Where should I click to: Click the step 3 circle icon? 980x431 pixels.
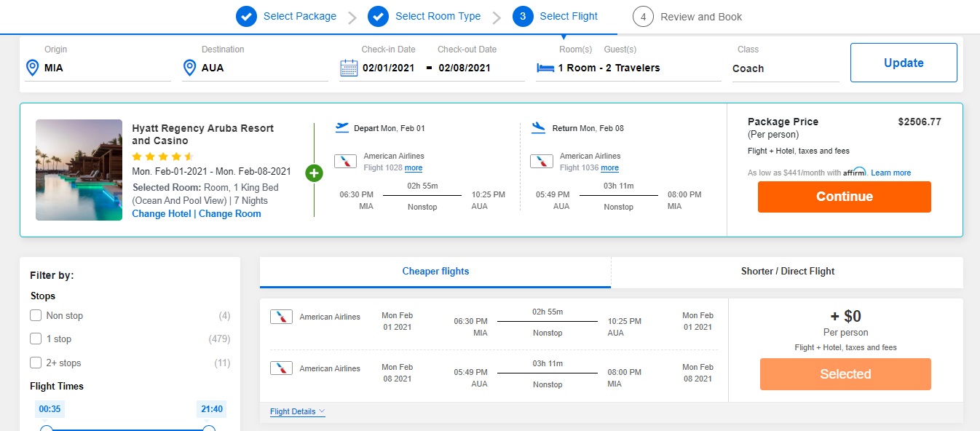point(523,16)
